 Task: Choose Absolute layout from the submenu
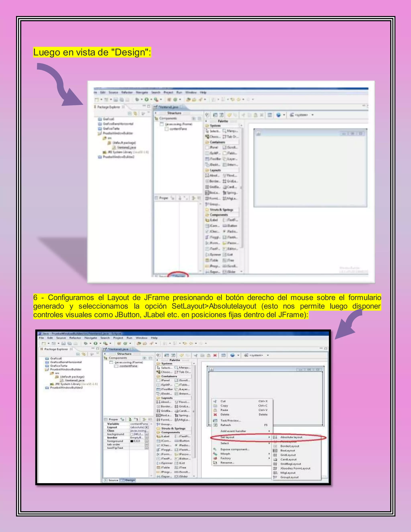(296, 437)
